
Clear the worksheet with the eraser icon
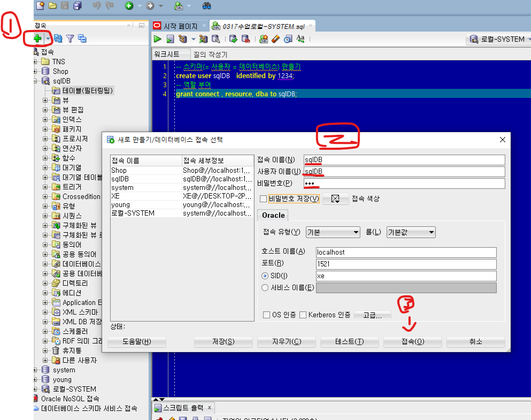275,39
